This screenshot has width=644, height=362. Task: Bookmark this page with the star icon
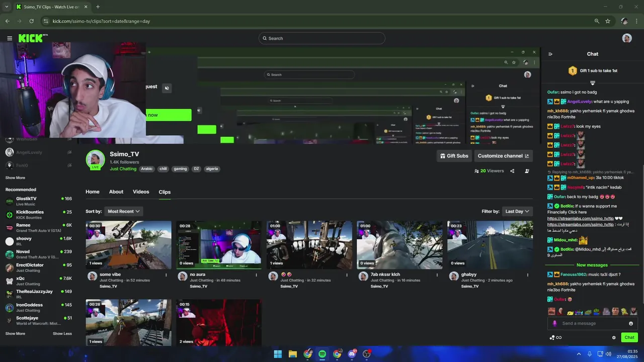coord(608,21)
